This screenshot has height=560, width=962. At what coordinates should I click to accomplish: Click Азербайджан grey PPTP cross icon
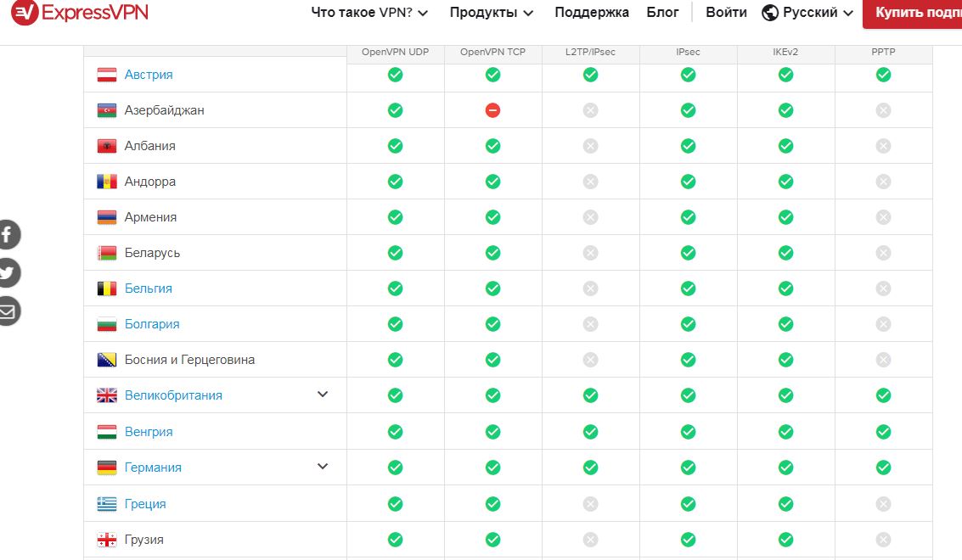click(883, 110)
